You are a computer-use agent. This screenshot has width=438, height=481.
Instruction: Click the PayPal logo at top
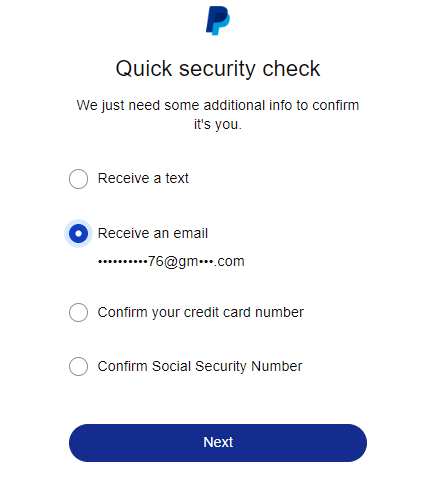click(x=218, y=20)
